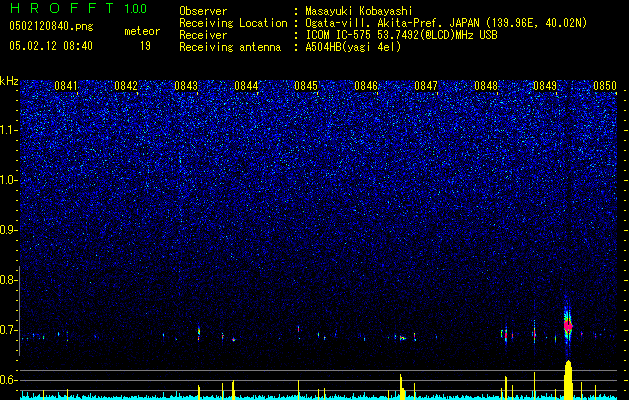Click the tall yellow intensity peak near 0849
The image size is (629, 400).
568,380
